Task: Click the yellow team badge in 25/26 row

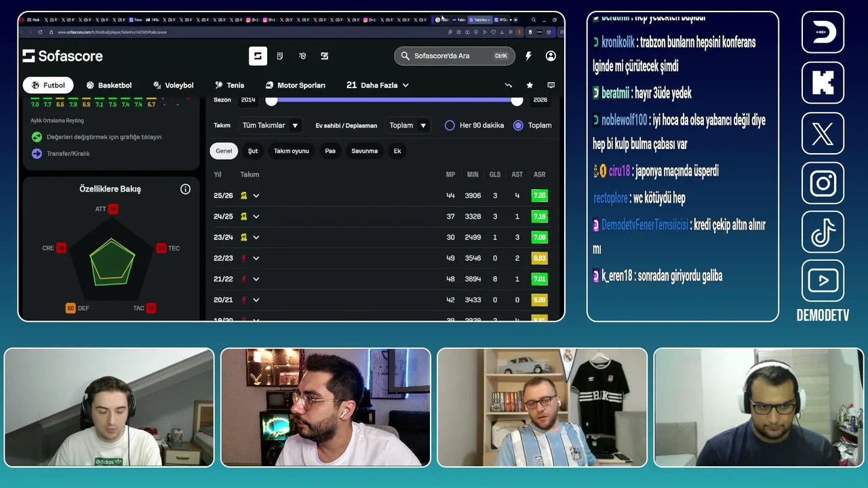Action: (243, 196)
